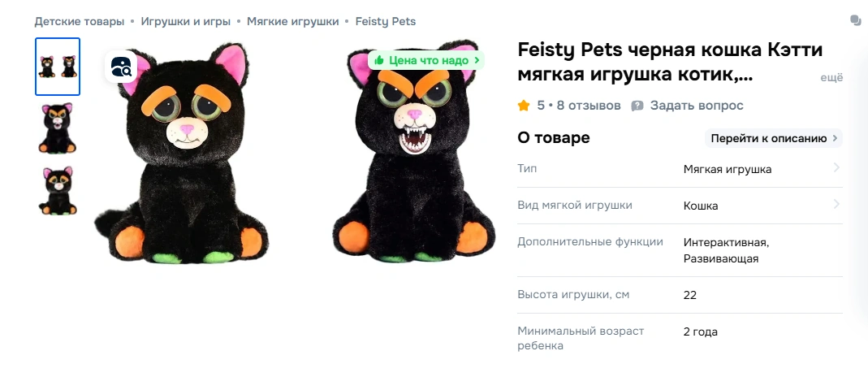Open Feisty Pets brand breadcrumb

point(386,22)
